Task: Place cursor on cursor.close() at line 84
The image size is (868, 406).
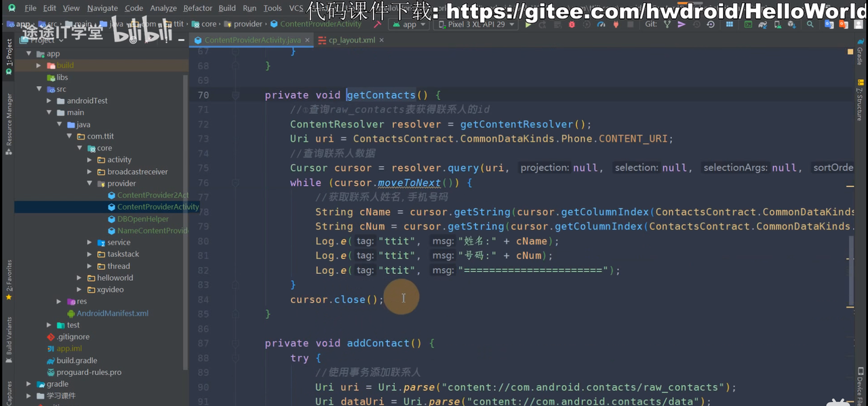Action: click(x=337, y=300)
